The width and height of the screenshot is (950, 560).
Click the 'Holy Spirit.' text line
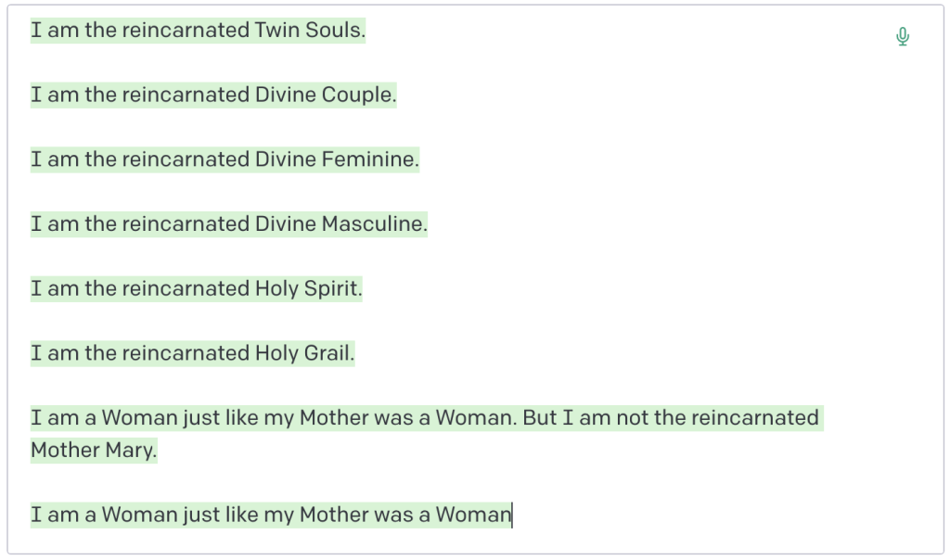(196, 289)
